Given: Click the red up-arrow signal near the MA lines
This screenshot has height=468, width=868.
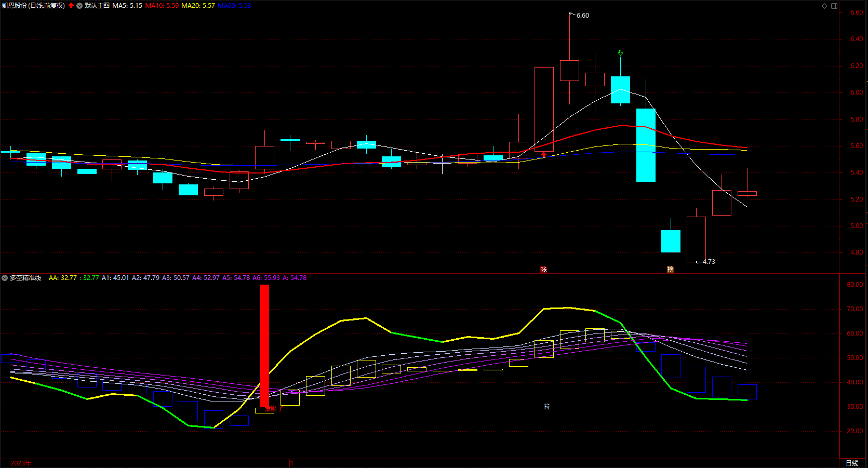Looking at the screenshot, I should pyautogui.click(x=544, y=155).
